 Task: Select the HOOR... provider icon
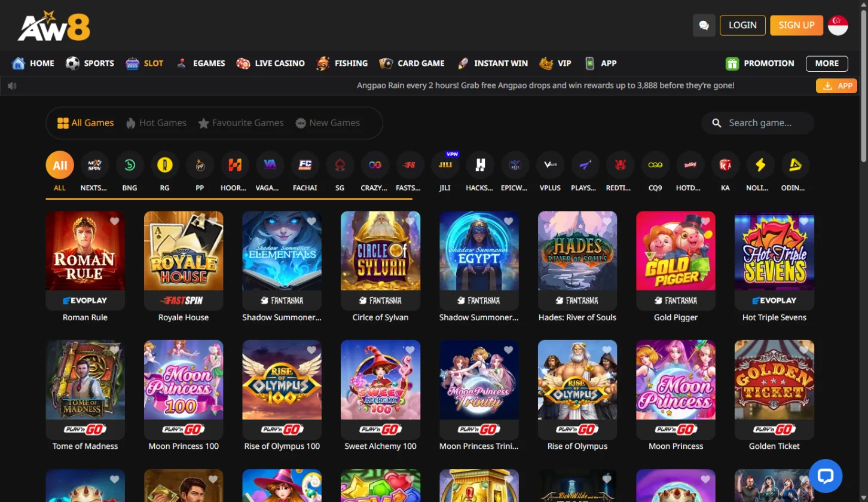pyautogui.click(x=235, y=165)
